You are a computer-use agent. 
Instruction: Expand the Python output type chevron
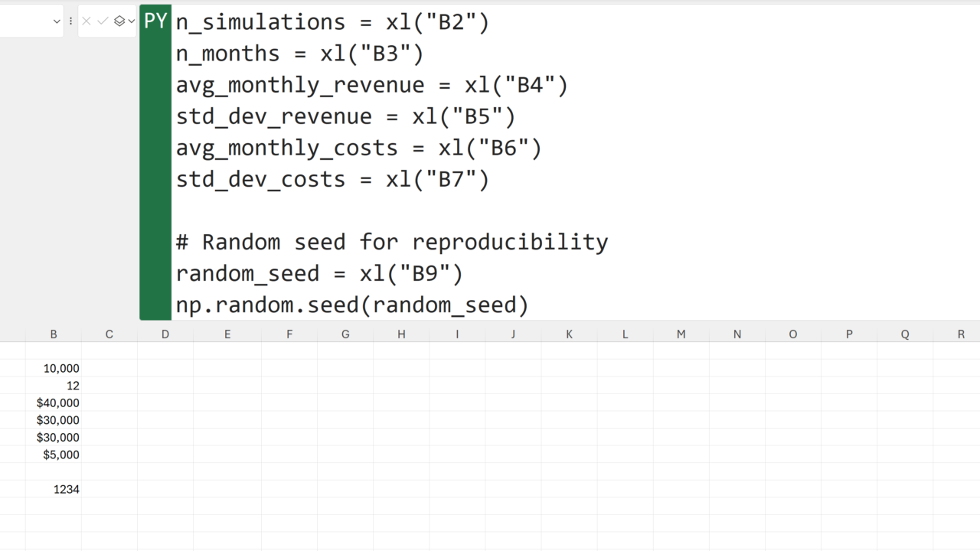point(131,21)
